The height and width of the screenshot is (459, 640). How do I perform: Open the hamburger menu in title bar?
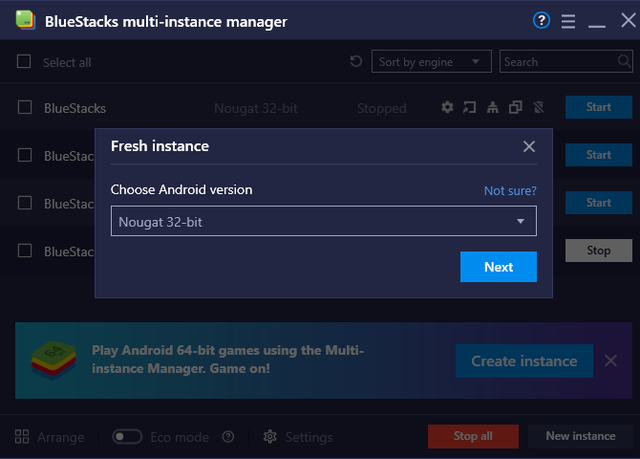point(568,21)
